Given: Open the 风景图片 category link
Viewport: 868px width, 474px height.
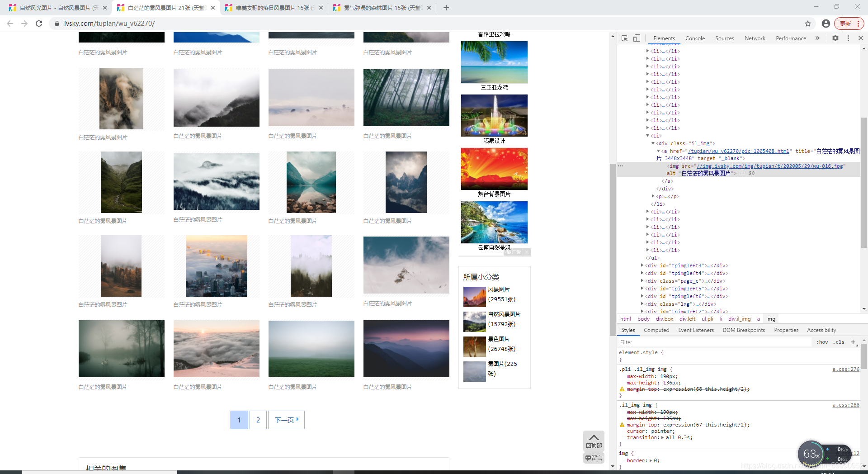Looking at the screenshot, I should coord(499,289).
